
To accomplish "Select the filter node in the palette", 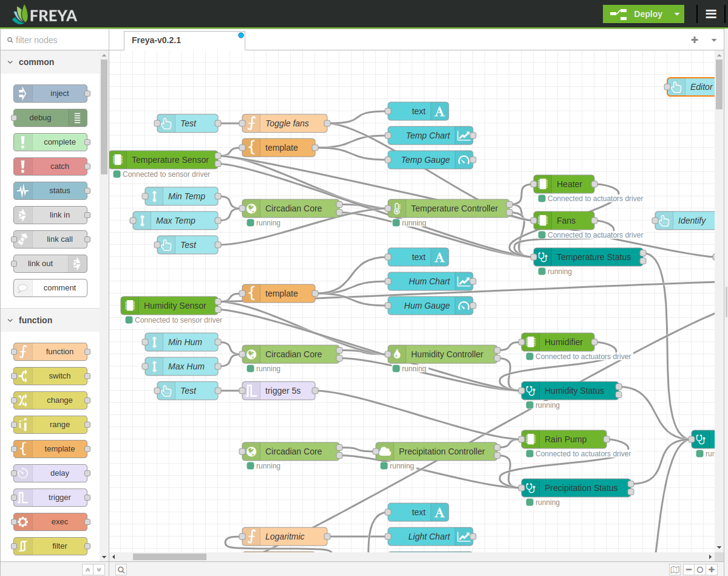I will 50,546.
